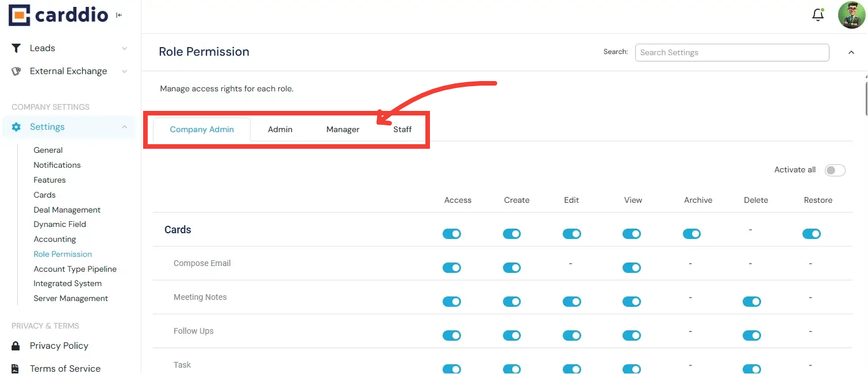Click the External Exchange cards icon
The width and height of the screenshot is (868, 374).
click(17, 71)
